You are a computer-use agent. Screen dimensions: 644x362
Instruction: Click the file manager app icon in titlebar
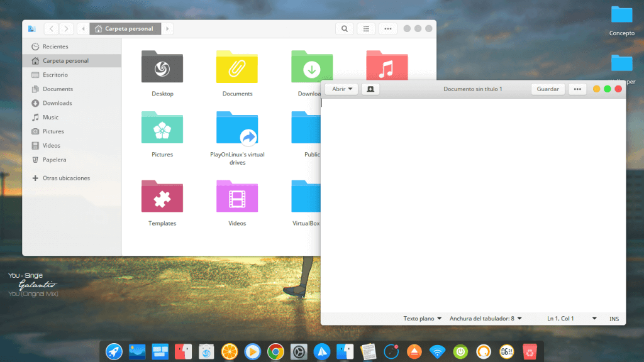(32, 29)
